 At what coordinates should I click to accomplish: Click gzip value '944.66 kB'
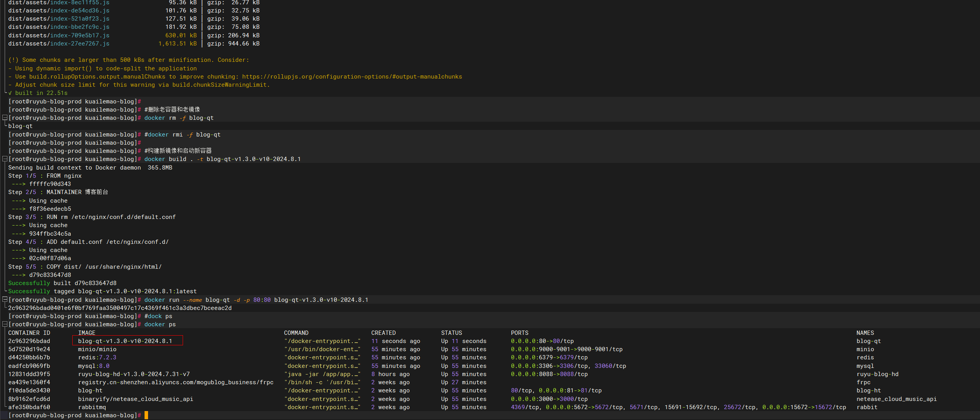244,44
